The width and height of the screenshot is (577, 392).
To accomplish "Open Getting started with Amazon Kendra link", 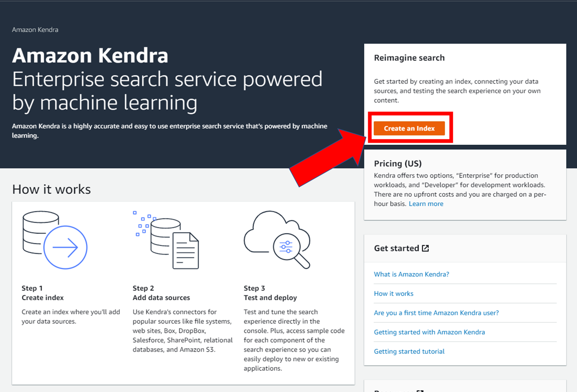I will tap(430, 332).
